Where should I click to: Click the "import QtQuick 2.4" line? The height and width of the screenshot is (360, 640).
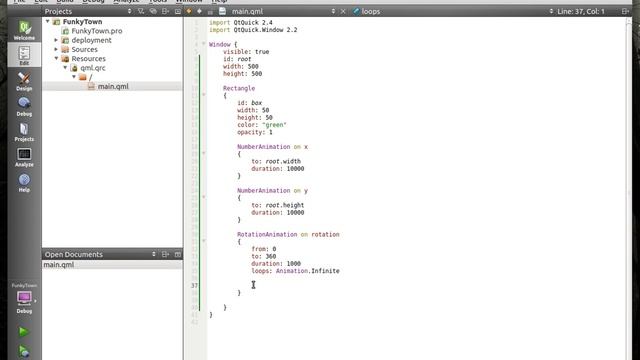coord(241,22)
